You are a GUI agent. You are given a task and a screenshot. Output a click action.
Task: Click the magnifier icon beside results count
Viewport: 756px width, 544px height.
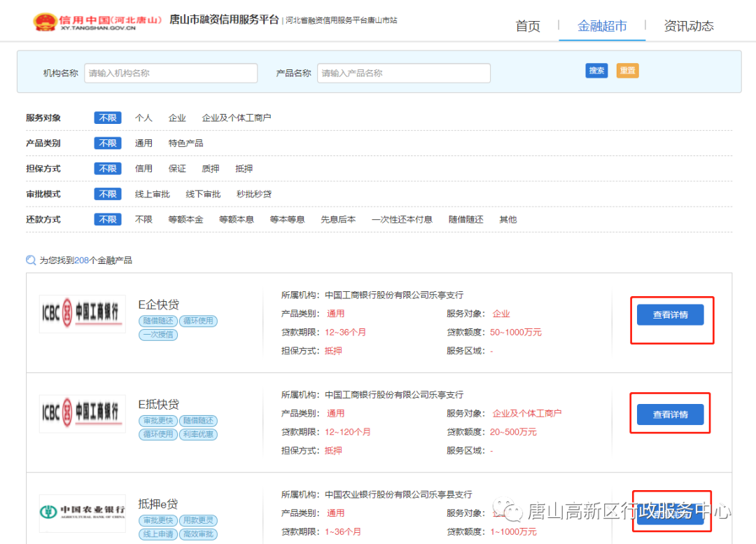tap(31, 260)
